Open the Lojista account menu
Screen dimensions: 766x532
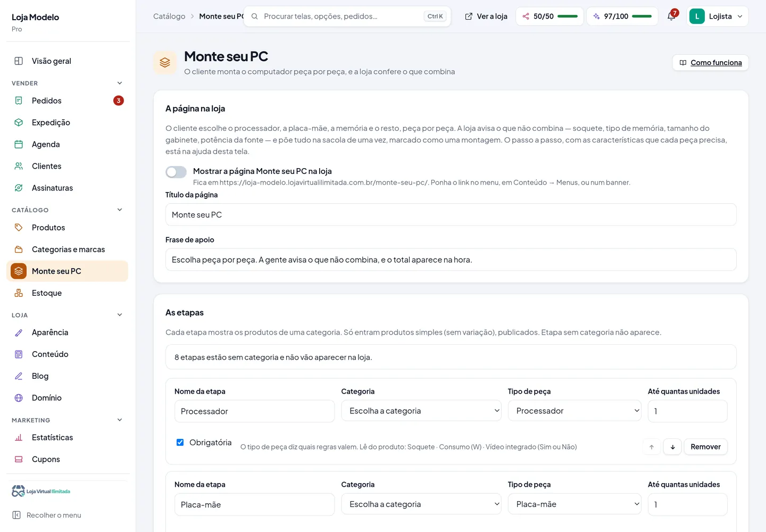718,16
